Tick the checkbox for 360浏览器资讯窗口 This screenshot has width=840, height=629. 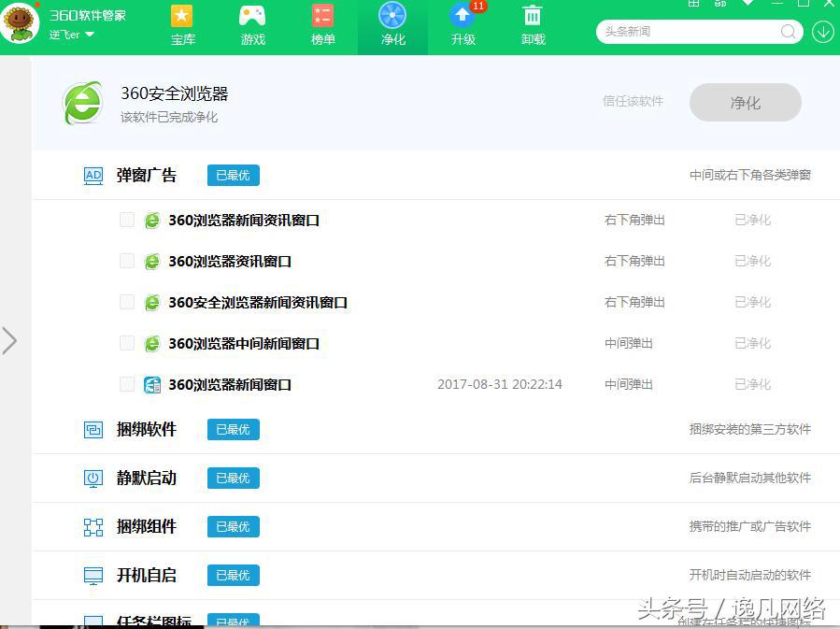pos(127,261)
